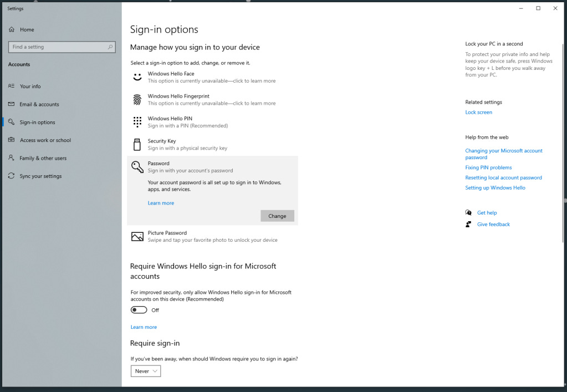
Task: Click the Access work or school briefcase icon
Action: click(12, 140)
